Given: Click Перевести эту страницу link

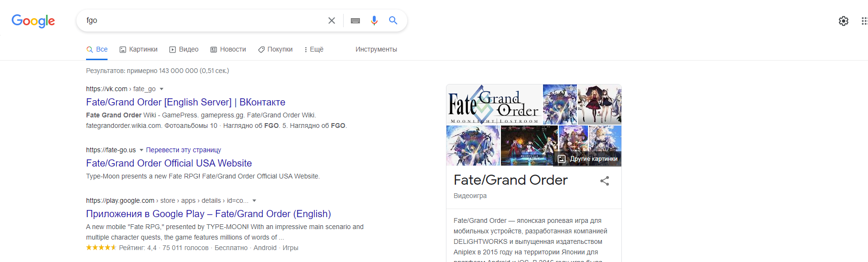Looking at the screenshot, I should 184,150.
